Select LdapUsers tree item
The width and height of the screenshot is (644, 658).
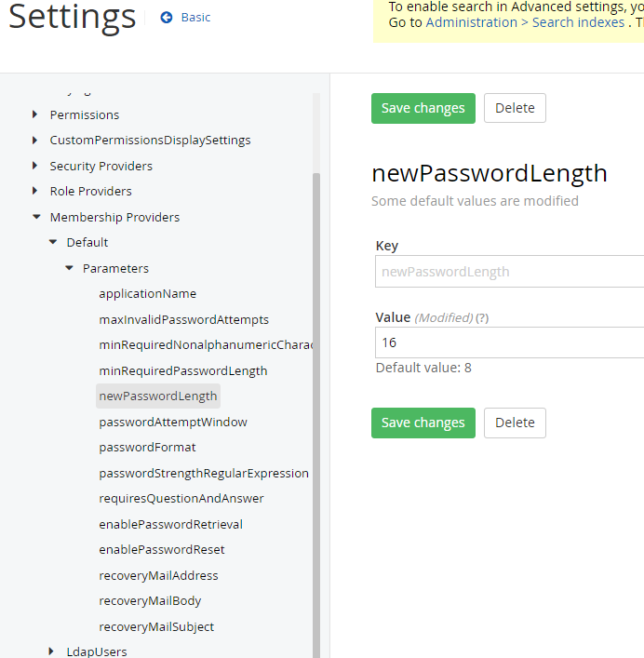(x=97, y=651)
